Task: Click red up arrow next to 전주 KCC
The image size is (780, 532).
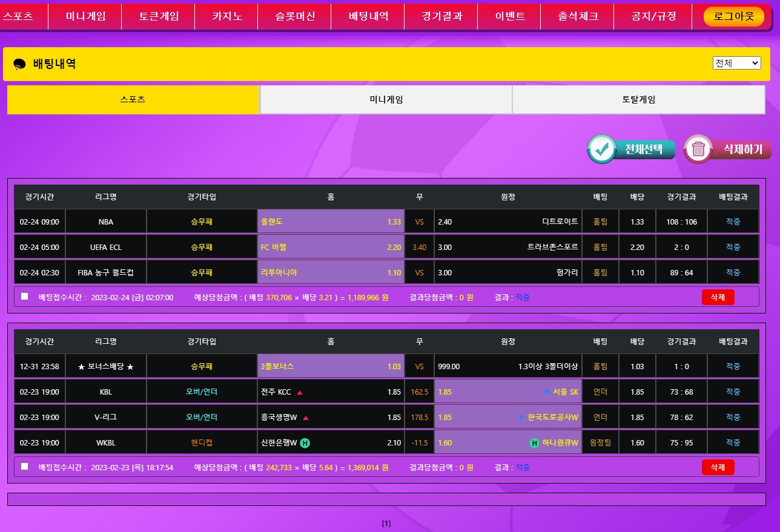Action: tap(300, 392)
